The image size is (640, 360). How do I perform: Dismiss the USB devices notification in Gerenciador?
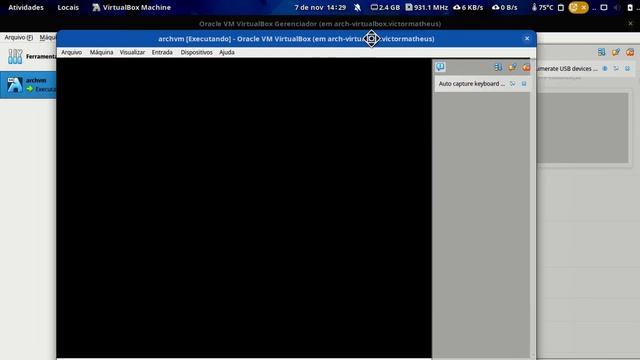point(628,69)
